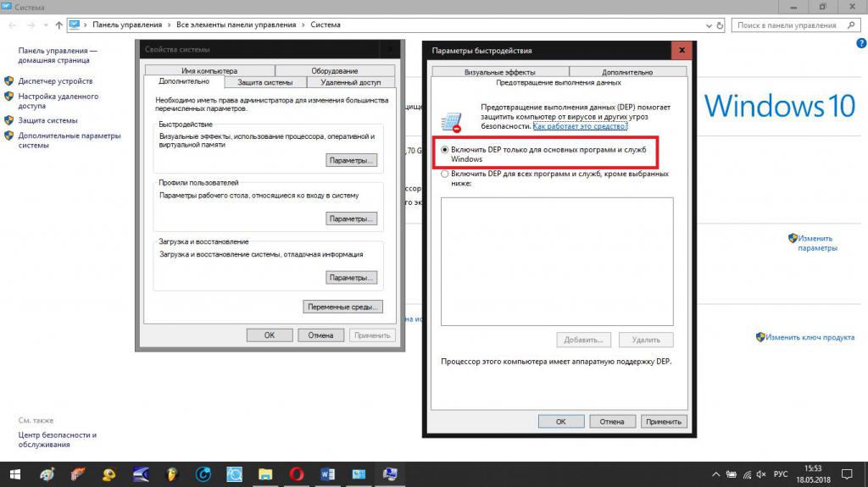Open Дополнительные параметры системы link
Image resolution: width=868 pixels, height=487 pixels.
point(70,140)
